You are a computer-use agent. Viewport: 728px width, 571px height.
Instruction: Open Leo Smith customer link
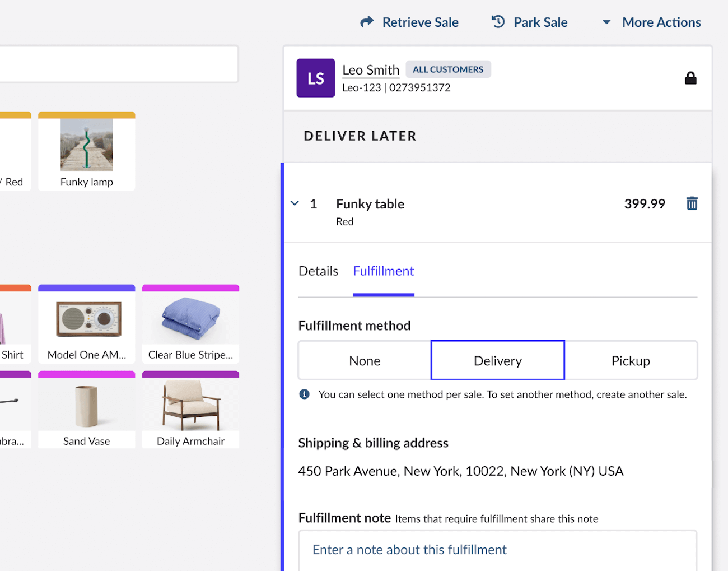(371, 70)
